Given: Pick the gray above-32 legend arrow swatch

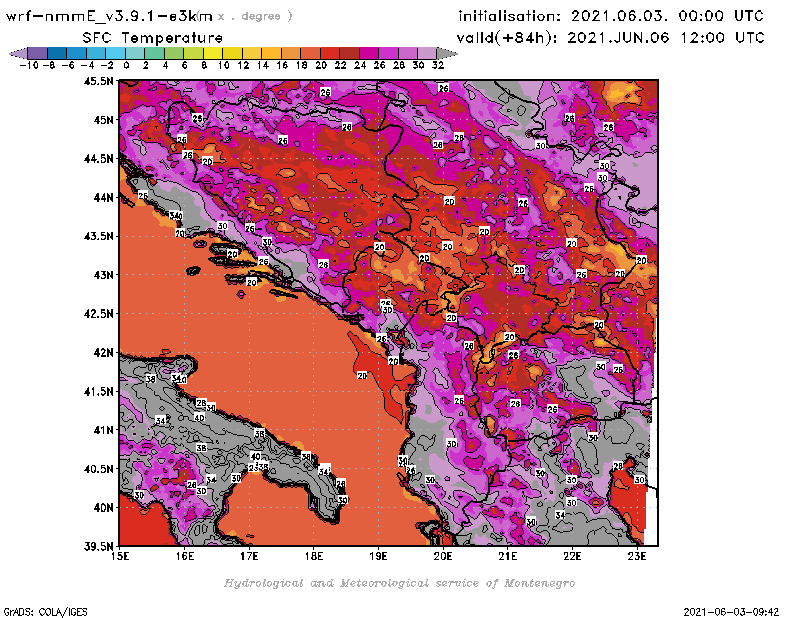Looking at the screenshot, I should click(x=447, y=53).
